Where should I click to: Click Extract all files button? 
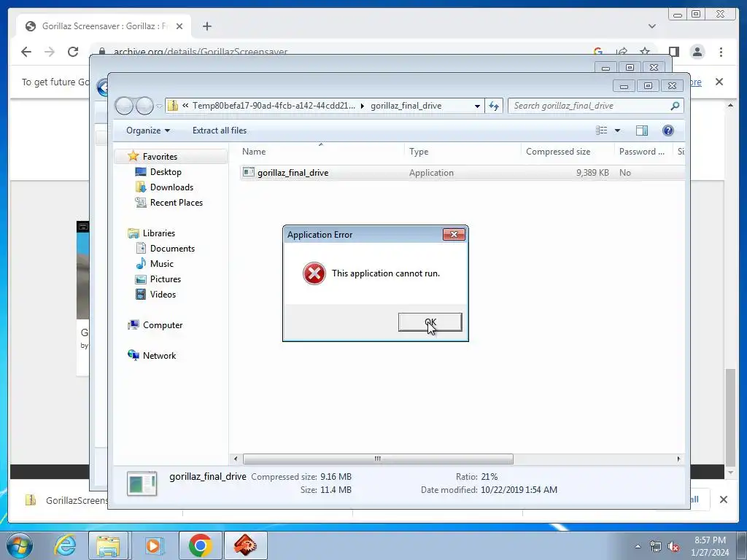[x=220, y=131]
